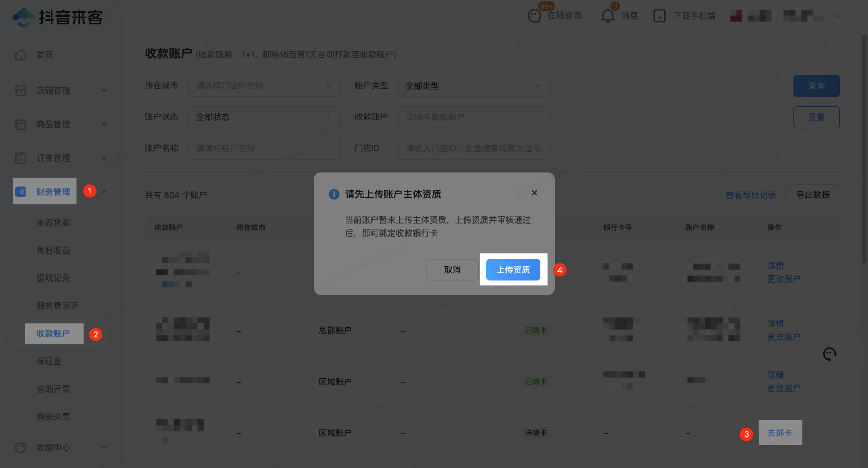Click the 首页 home icon

[21, 55]
